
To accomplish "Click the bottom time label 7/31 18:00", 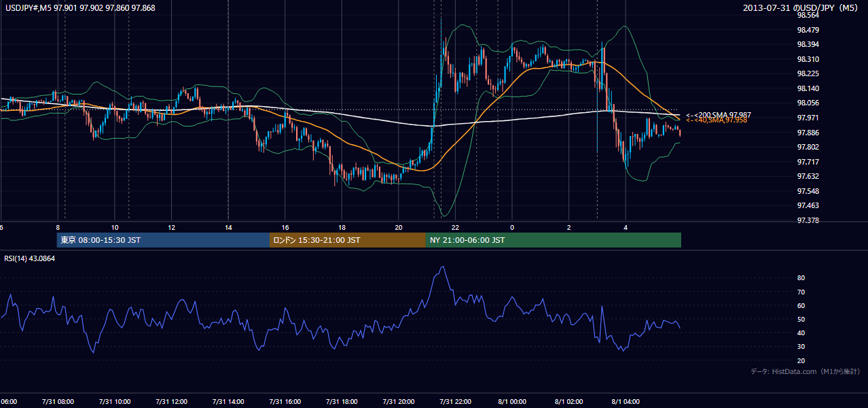I will (342, 401).
